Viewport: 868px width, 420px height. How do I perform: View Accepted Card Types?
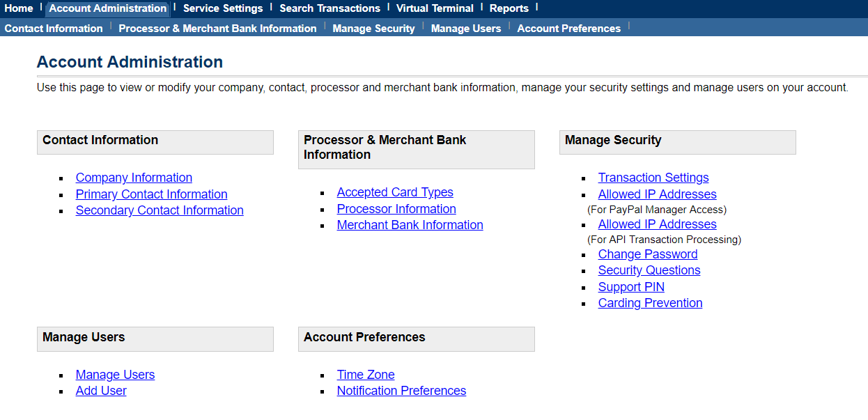[395, 192]
